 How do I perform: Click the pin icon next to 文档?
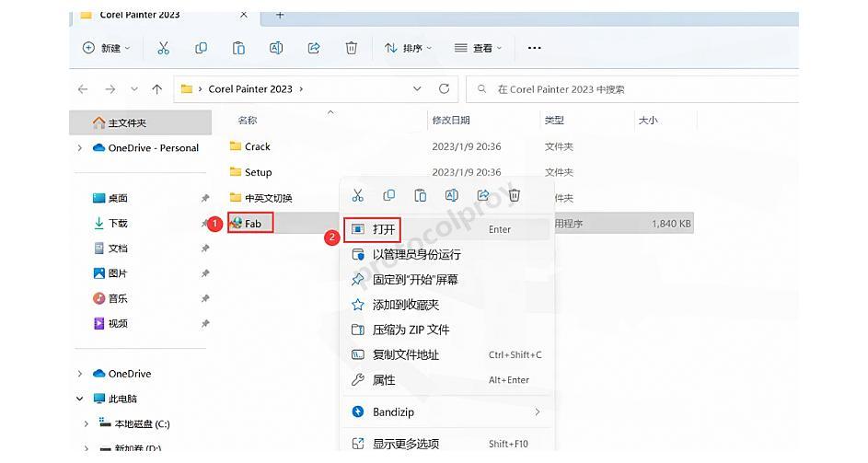pos(205,249)
